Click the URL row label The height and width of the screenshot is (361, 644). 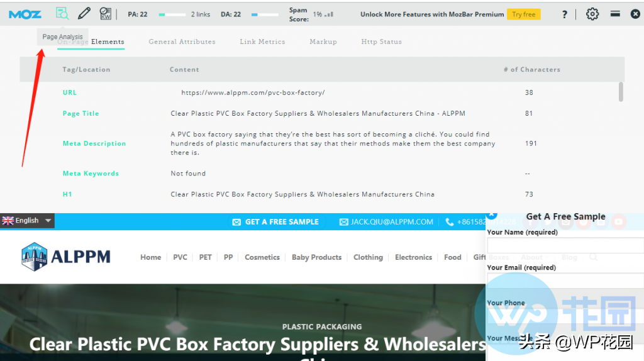tap(69, 92)
